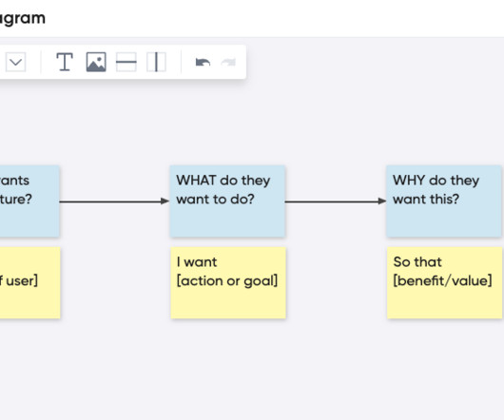Viewport: 504px width, 420px height.
Task: Click empty canvas between toolbar and blue cards
Action: click(x=252, y=122)
